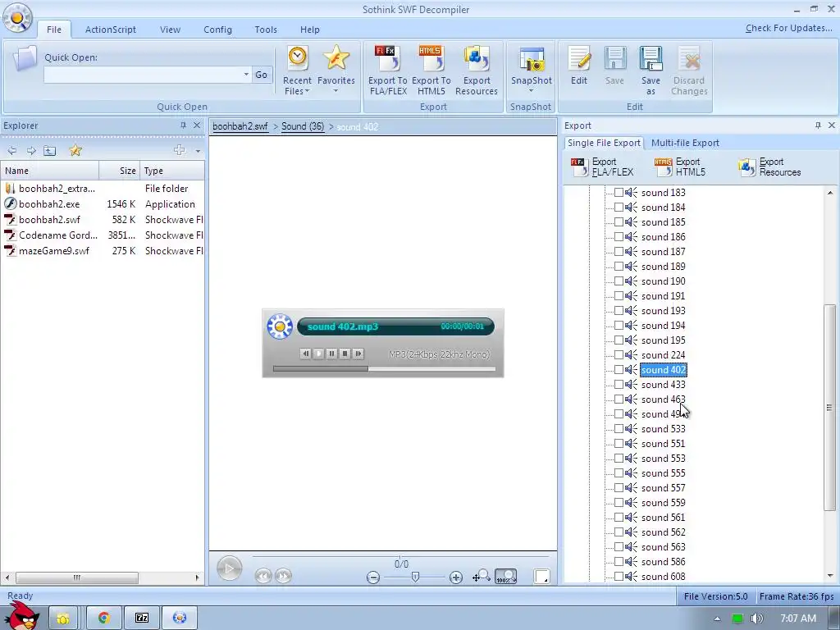Screen dimensions: 840x630
Task: Open Favorites star menu
Action: [336, 70]
